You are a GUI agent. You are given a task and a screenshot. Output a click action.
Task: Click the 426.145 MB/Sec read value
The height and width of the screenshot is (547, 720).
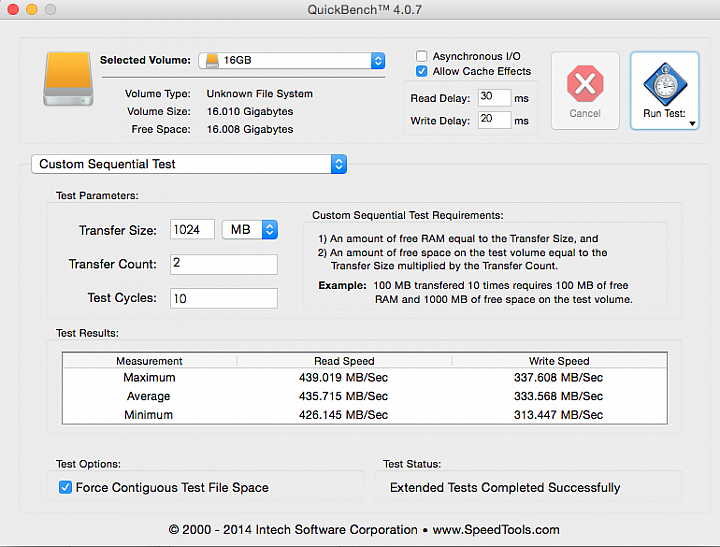click(343, 415)
